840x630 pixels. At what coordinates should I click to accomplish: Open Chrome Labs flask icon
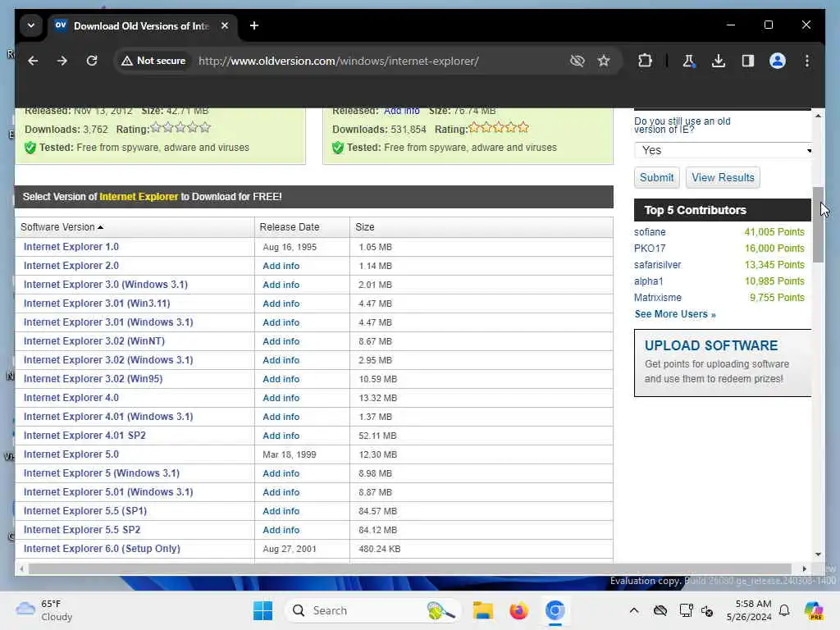pyautogui.click(x=689, y=61)
